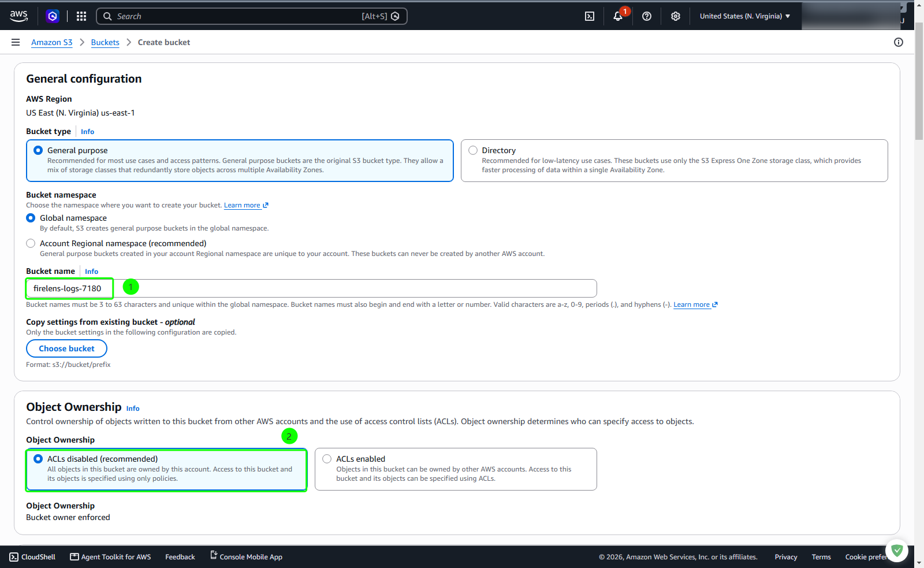Select ACLs enabled option
Image resolution: width=924 pixels, height=568 pixels.
tap(456, 469)
